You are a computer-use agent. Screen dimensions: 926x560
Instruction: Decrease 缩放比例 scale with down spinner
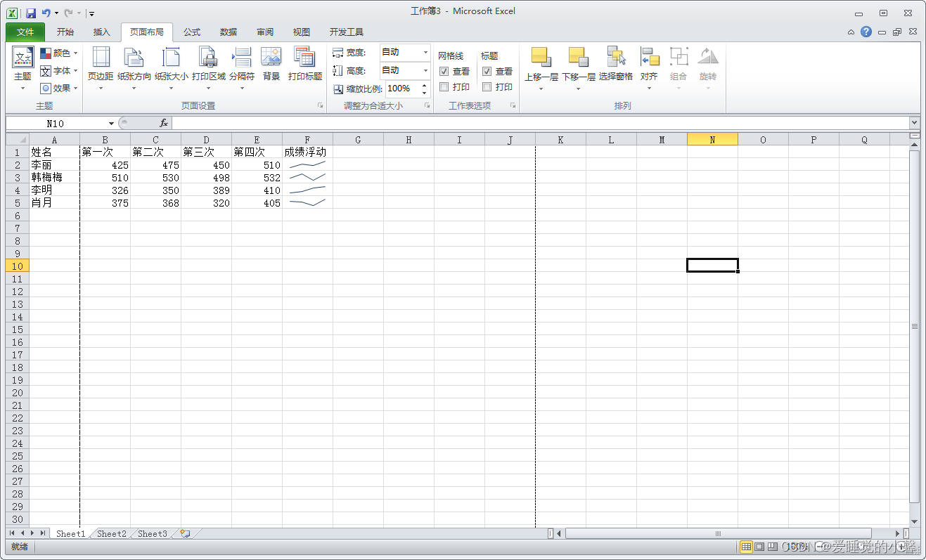click(x=425, y=93)
